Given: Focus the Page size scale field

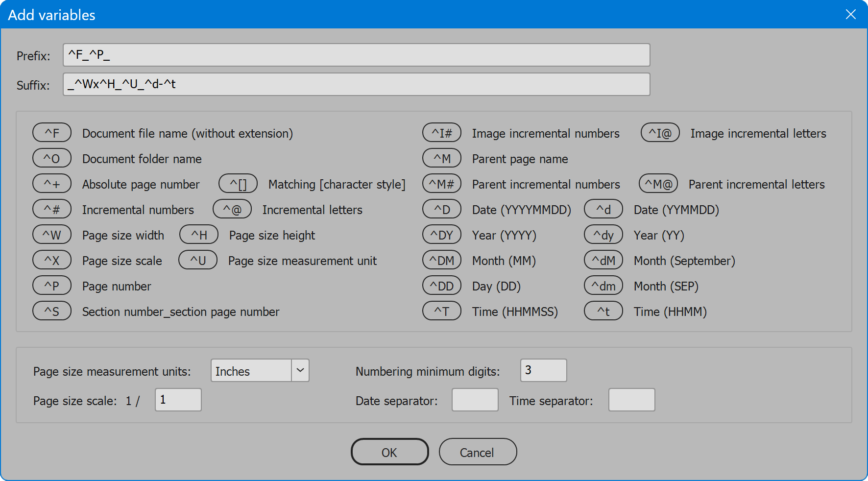Looking at the screenshot, I should click(x=178, y=400).
